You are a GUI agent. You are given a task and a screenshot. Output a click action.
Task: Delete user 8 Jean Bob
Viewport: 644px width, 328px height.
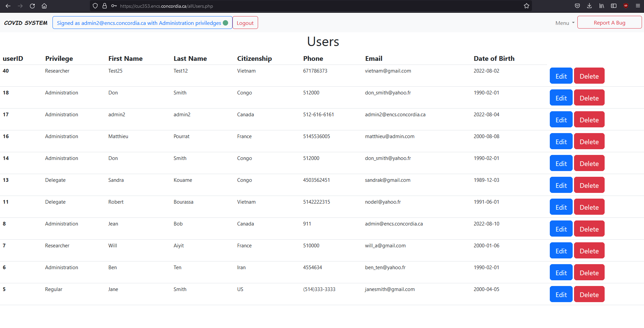[x=589, y=229]
